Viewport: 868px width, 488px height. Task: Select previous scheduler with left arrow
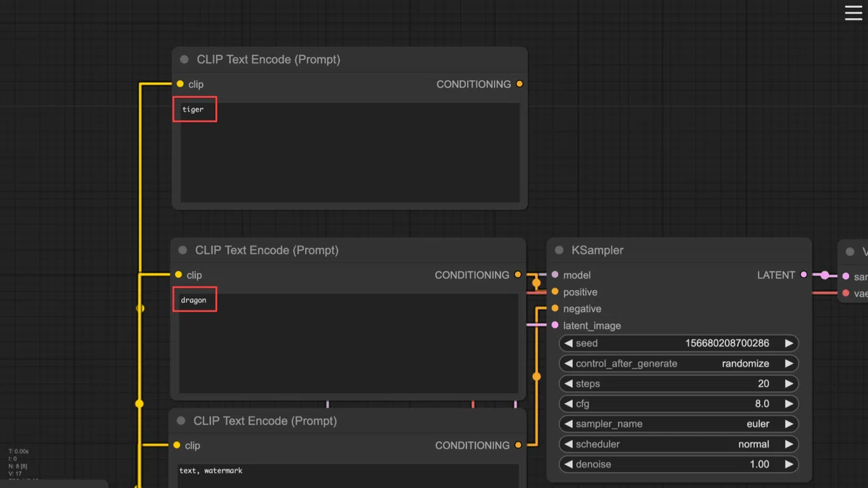(569, 444)
